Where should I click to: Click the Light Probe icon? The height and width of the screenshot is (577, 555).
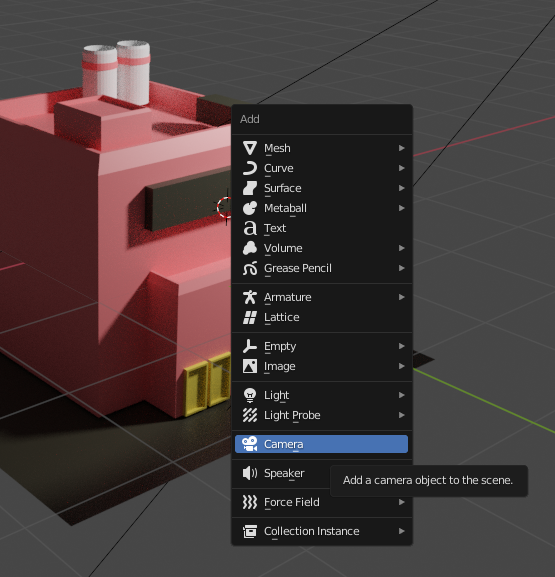pos(250,415)
